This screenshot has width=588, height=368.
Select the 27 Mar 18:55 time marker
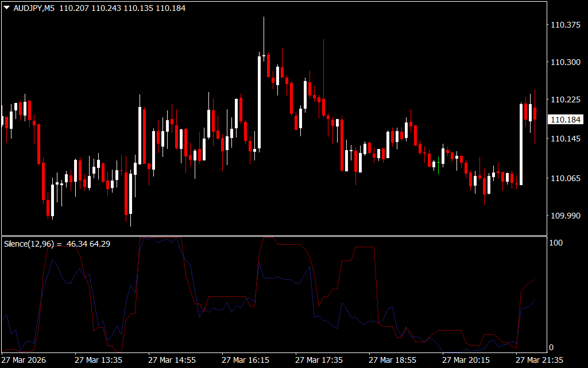point(392,360)
